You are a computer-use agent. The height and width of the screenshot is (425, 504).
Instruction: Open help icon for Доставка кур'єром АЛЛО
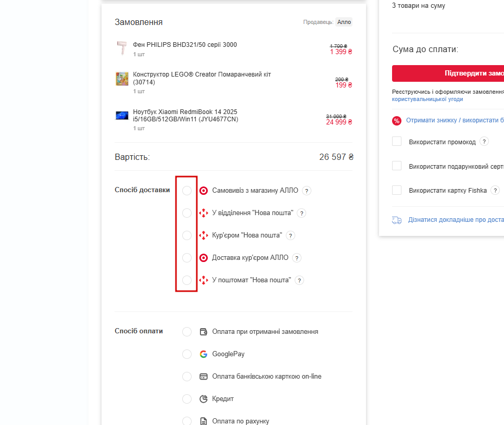point(297,258)
